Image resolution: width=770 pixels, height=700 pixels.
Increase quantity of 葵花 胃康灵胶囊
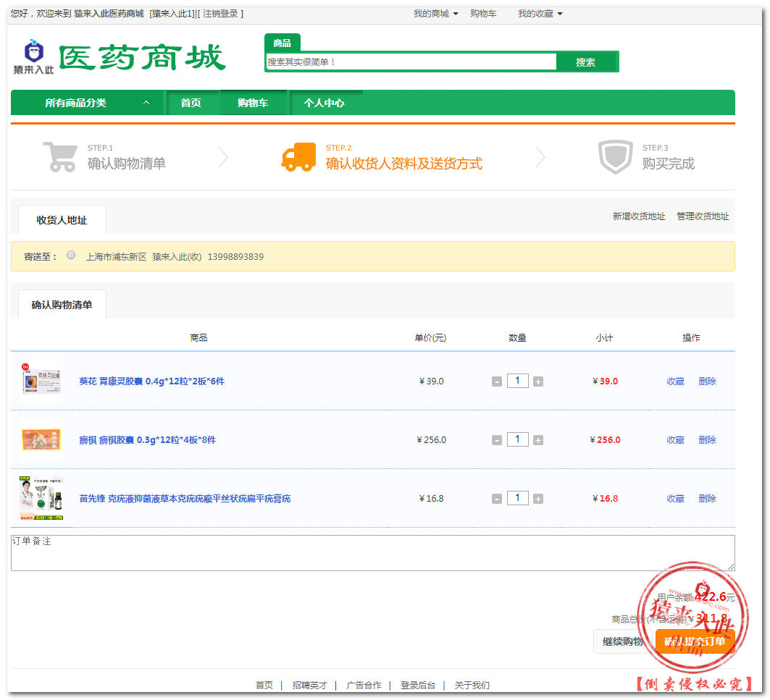[x=538, y=381]
